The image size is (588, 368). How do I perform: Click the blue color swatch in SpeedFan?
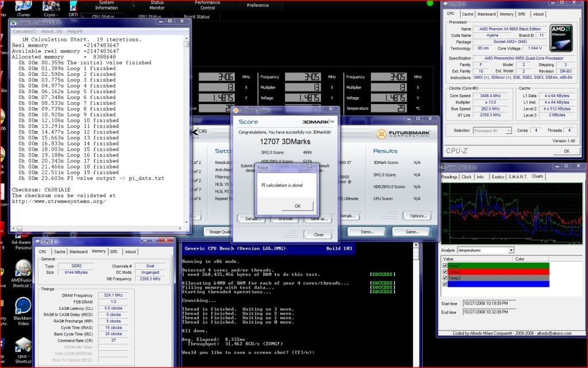click(498, 284)
